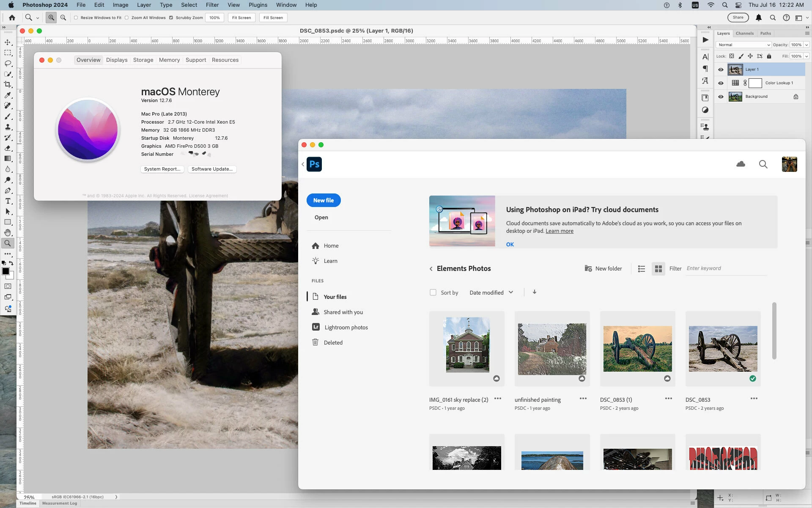The image size is (812, 508).
Task: Open options for unfinished painting
Action: (x=583, y=398)
